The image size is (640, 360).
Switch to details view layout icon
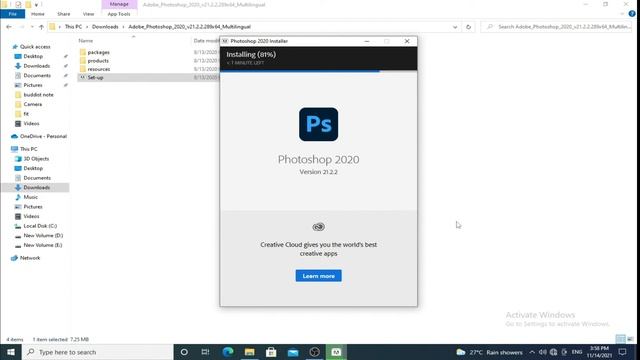[620, 339]
